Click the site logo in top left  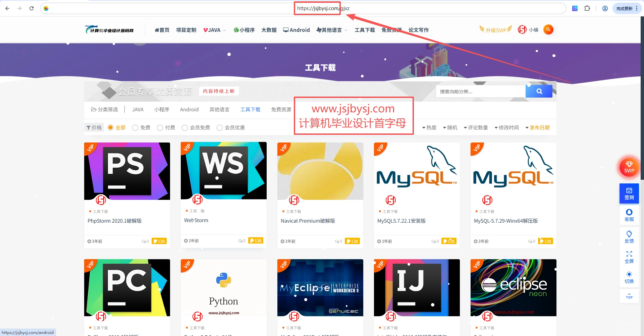tap(109, 30)
